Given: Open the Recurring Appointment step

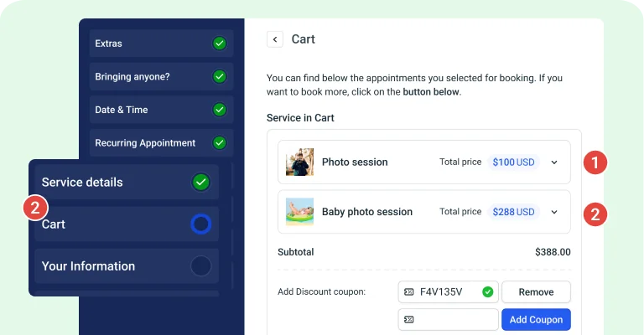Looking at the screenshot, I should (161, 142).
